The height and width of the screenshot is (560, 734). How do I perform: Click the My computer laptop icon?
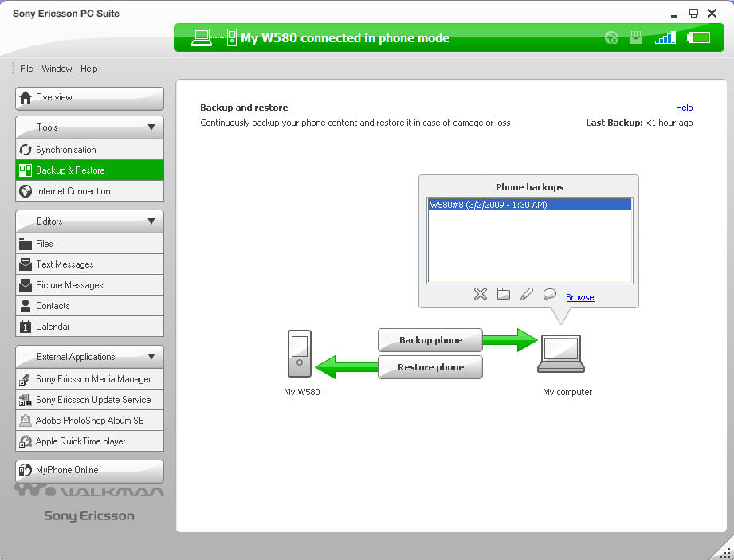561,354
